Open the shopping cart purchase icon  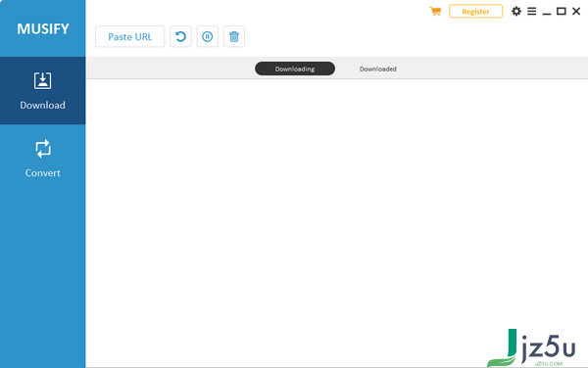coord(435,11)
